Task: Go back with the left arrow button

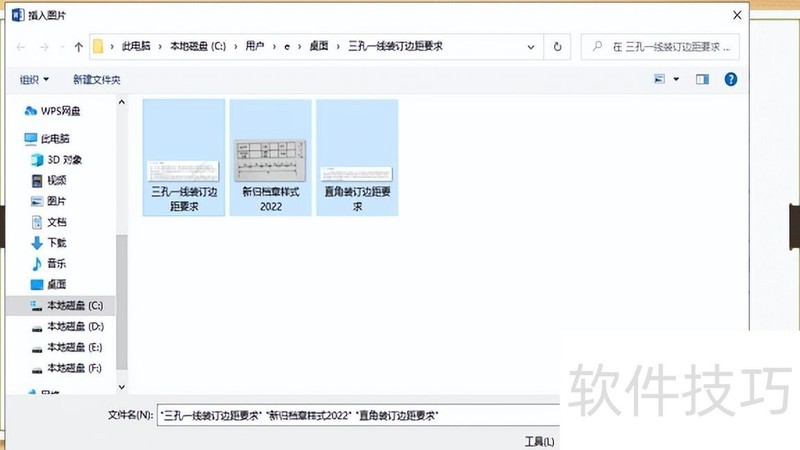Action: point(21,47)
